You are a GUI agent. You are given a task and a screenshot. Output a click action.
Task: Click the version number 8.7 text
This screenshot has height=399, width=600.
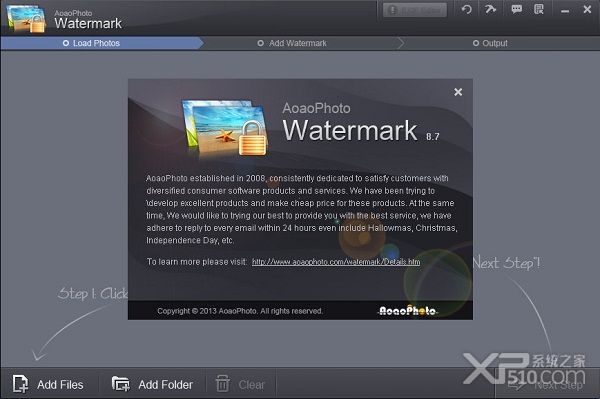coord(433,137)
